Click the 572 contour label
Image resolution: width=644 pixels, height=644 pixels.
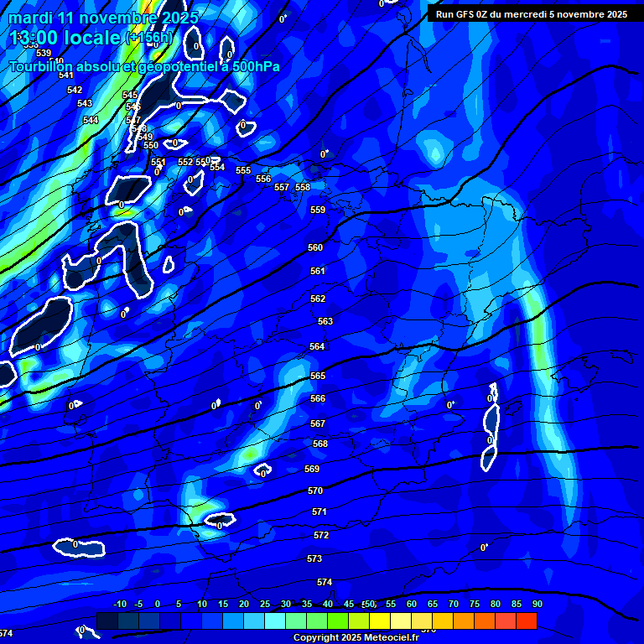pos(320,535)
